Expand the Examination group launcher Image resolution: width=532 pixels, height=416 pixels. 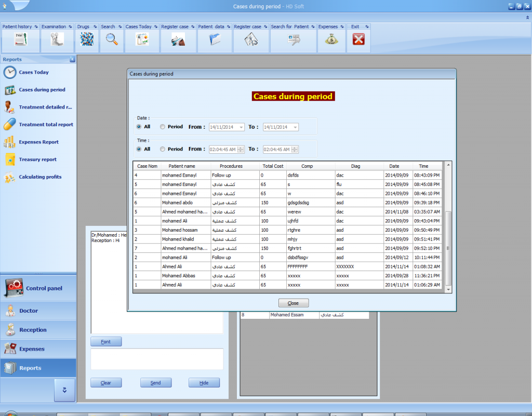(70, 26)
